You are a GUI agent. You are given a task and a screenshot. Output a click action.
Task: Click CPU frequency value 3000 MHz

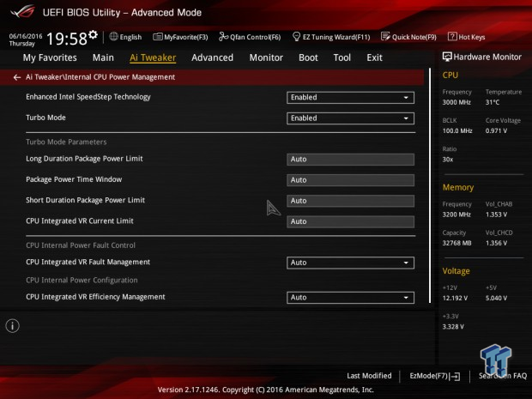click(456, 102)
